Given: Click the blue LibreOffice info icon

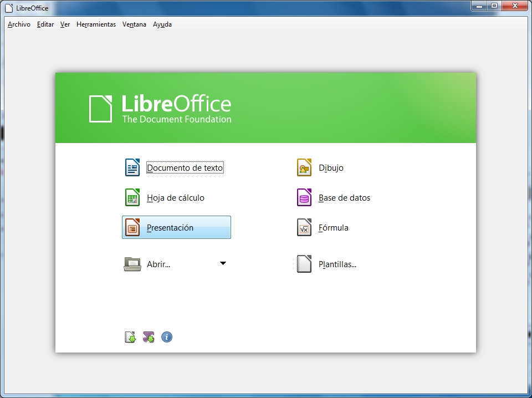Looking at the screenshot, I should [166, 336].
